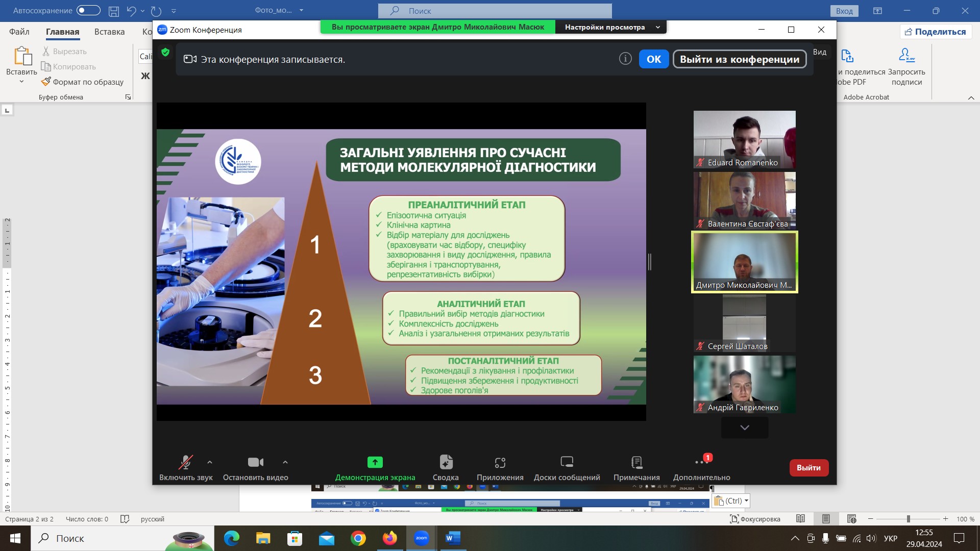The image size is (980, 551).
Task: Open the (Ctrl) paste options dropdown
Action: coord(731,501)
